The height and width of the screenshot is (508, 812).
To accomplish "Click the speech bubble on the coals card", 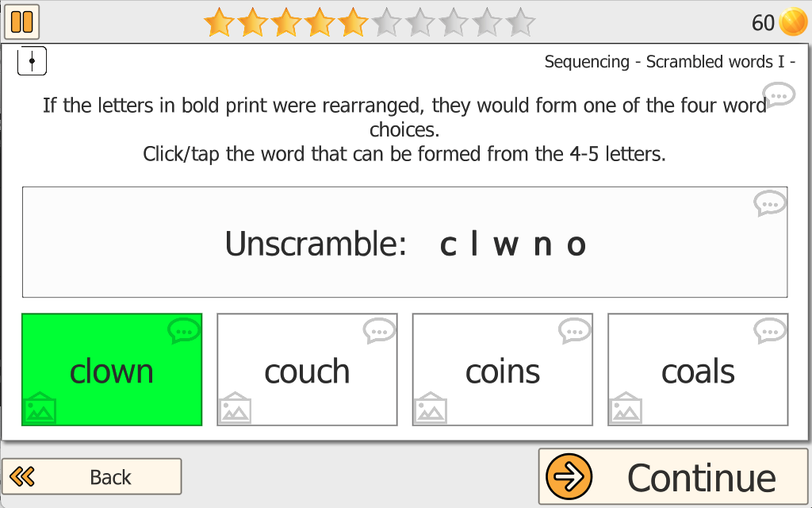I will [x=770, y=330].
